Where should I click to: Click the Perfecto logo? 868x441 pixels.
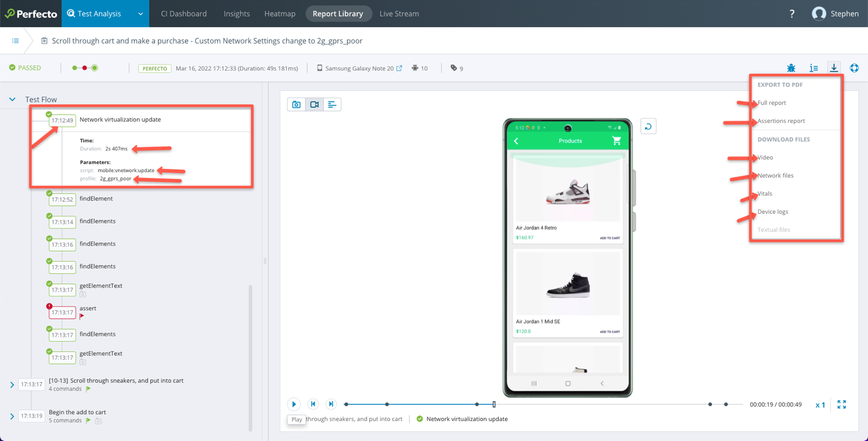point(31,13)
